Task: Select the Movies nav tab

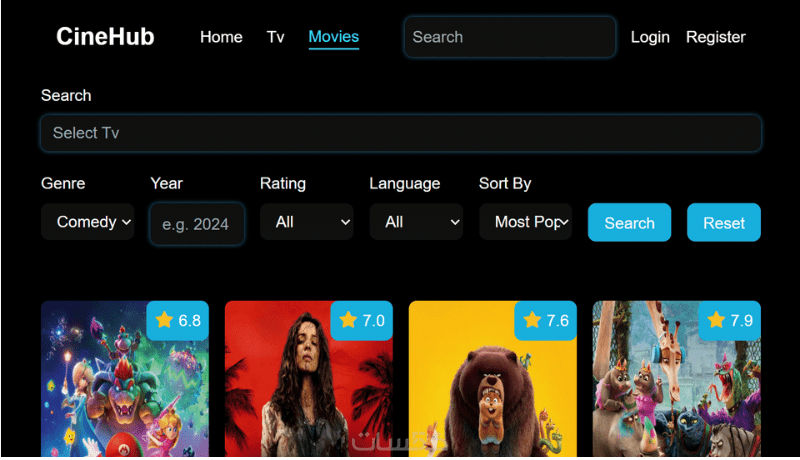Action: pos(334,37)
